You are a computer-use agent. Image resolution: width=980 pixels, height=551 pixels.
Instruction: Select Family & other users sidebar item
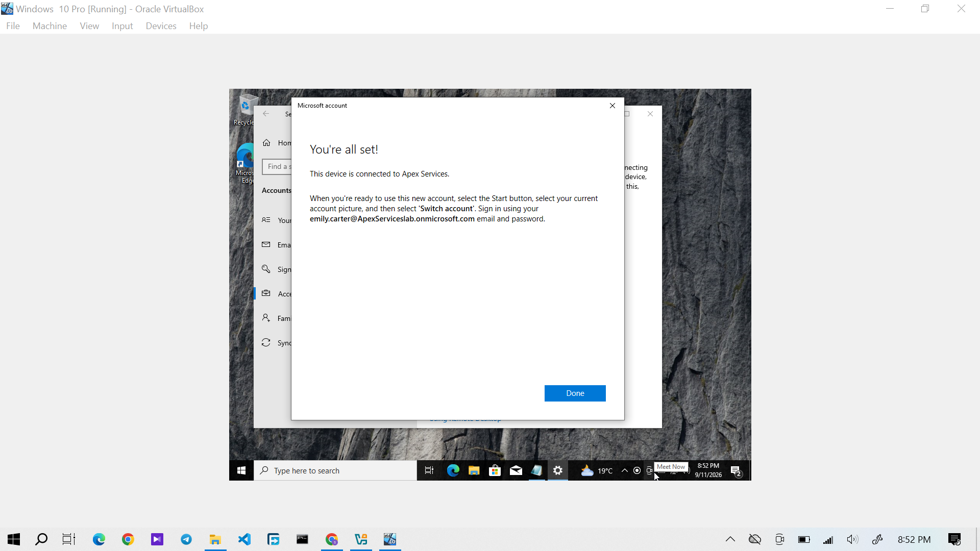point(276,318)
